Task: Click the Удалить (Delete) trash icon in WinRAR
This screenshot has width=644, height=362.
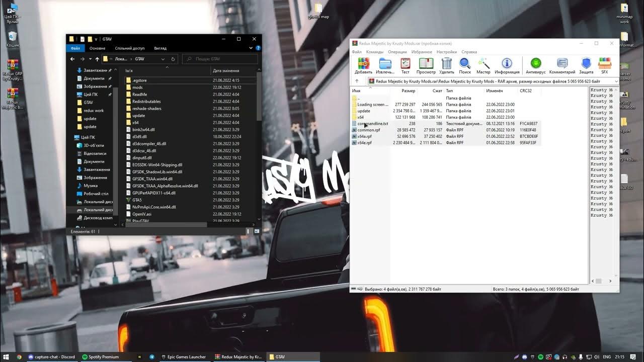Action: 447,65
